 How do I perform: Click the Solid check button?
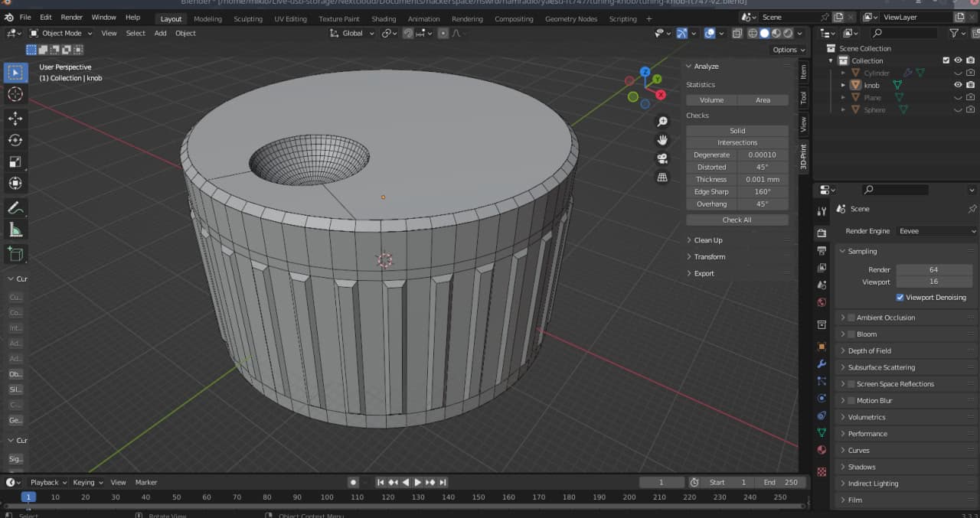[737, 131]
